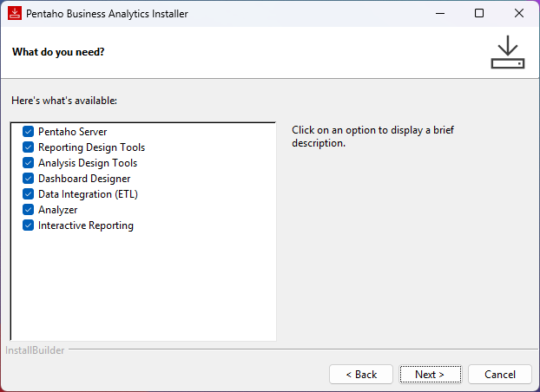Viewport: 540px width, 392px height.
Task: Go back with the Back button
Action: coord(361,375)
